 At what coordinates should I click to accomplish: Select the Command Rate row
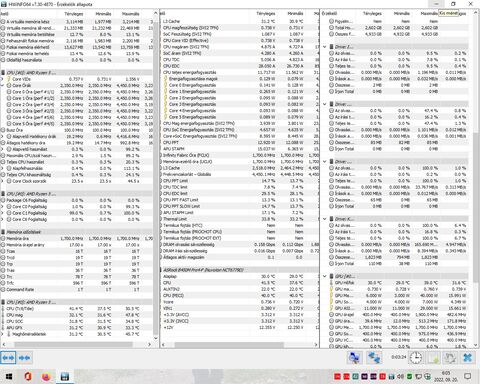coord(76,290)
